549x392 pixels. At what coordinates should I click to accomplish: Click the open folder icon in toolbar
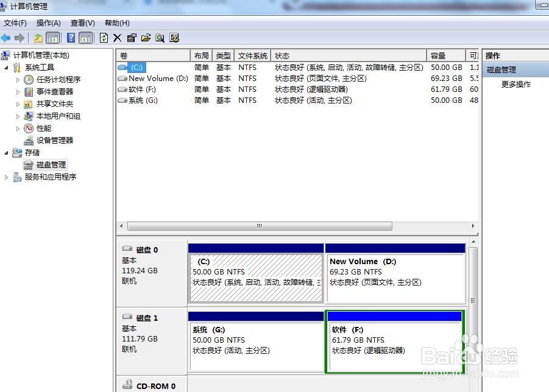click(x=146, y=38)
